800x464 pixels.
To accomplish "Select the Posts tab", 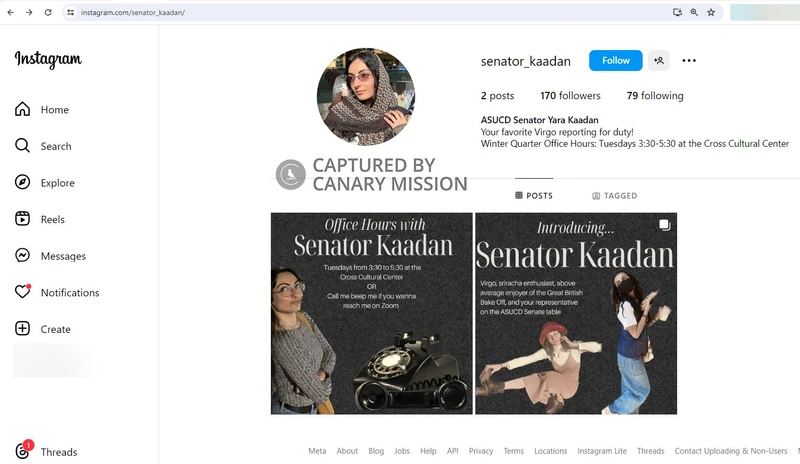I will pyautogui.click(x=533, y=196).
